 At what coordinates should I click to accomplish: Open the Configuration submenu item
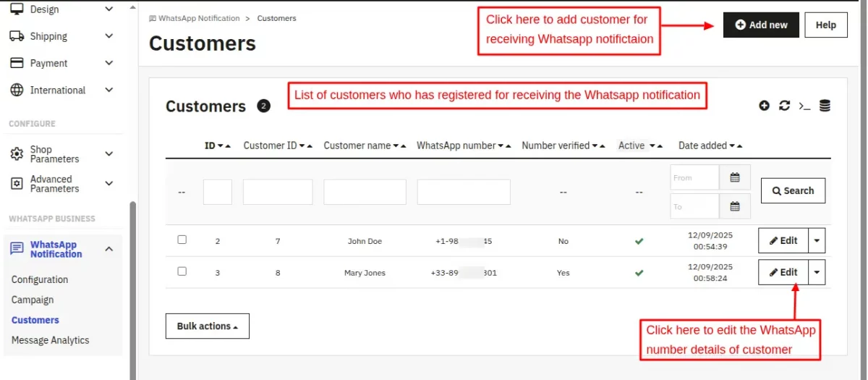(40, 279)
